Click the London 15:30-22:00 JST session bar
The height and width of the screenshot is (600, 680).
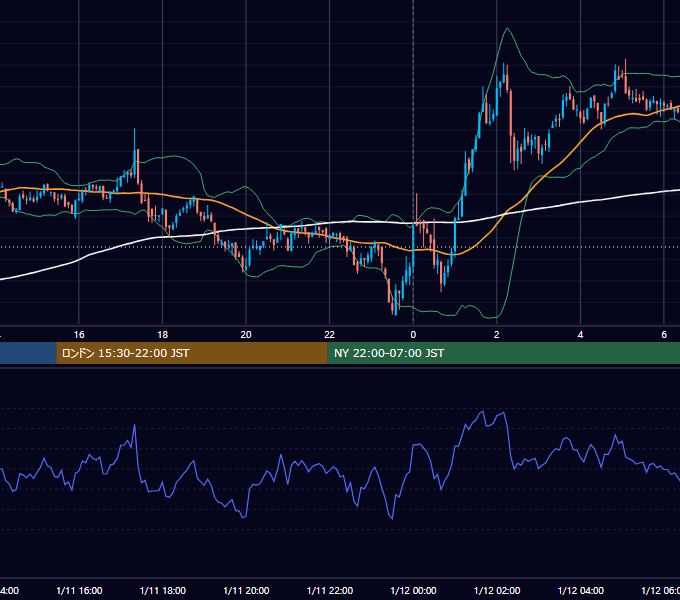click(192, 353)
